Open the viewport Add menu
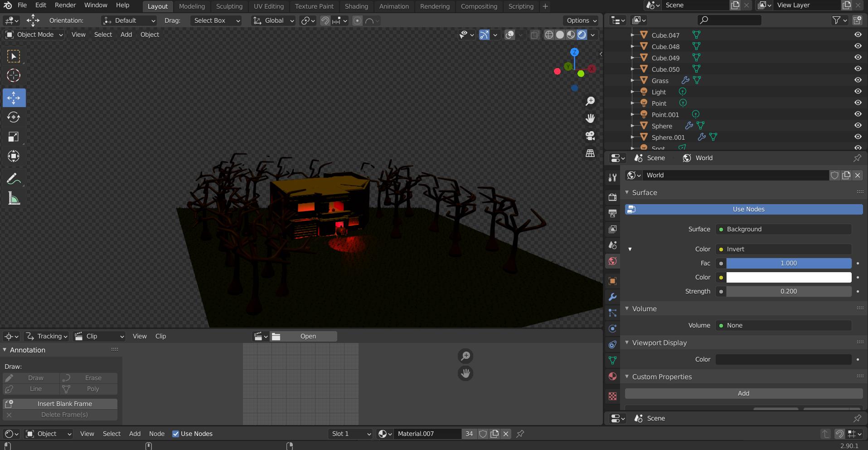 126,34
